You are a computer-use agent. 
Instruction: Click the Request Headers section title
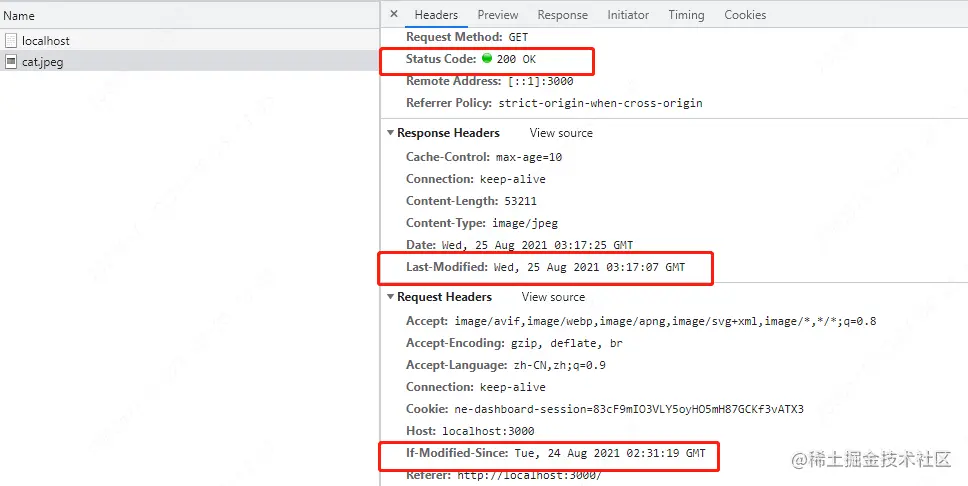[444, 297]
